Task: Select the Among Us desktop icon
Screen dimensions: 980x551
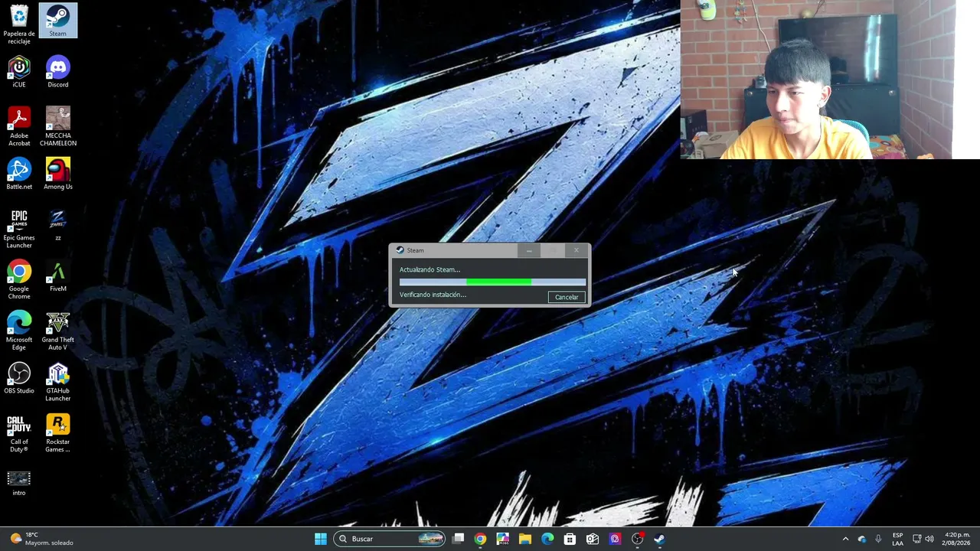Action: [57, 174]
